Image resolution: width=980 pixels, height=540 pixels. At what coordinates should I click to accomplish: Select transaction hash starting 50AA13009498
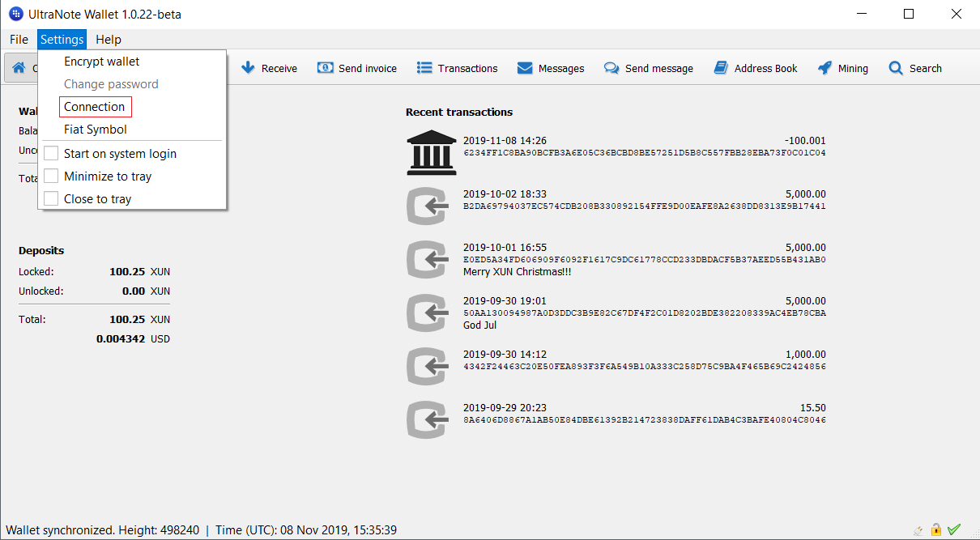645,313
